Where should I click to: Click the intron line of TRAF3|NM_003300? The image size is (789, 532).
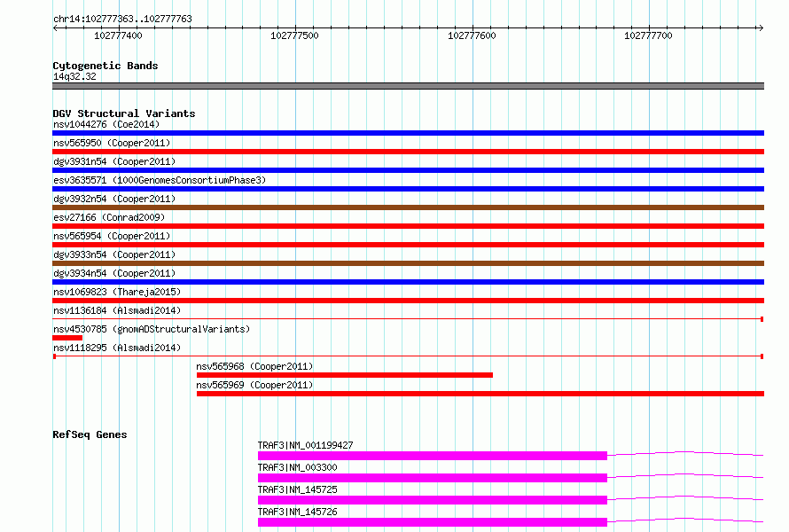click(x=685, y=474)
